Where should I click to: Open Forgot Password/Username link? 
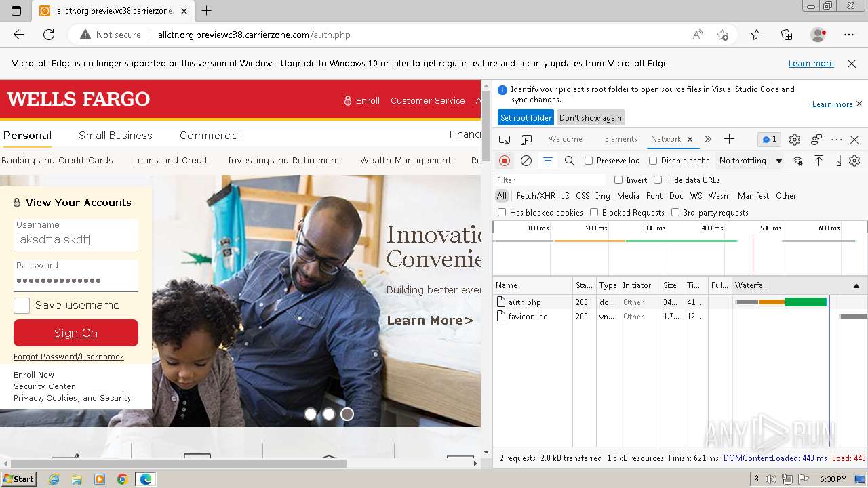pos(68,357)
